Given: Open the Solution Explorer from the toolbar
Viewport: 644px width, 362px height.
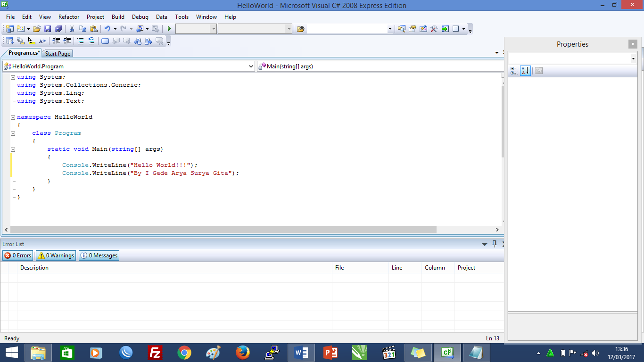Looking at the screenshot, I should pos(402,29).
